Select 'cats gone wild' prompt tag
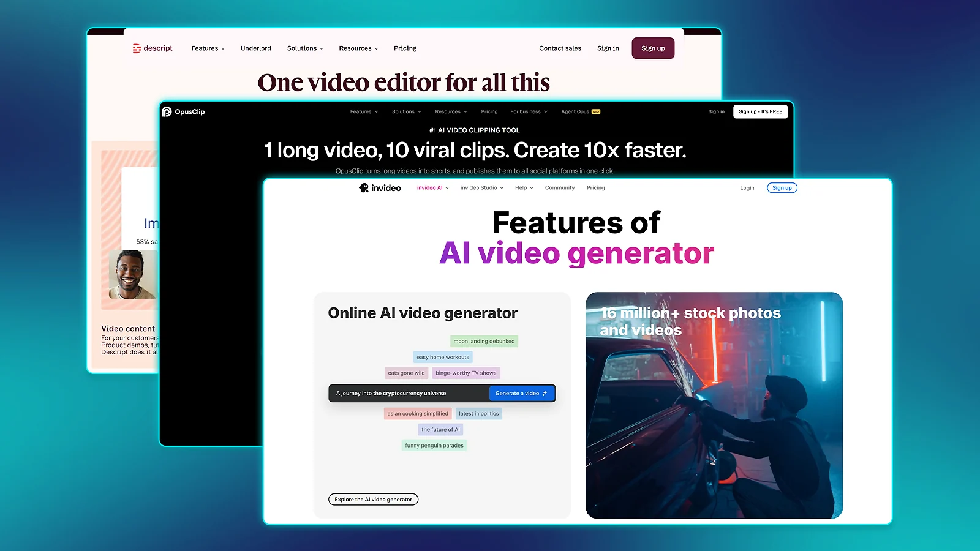The width and height of the screenshot is (980, 551). (406, 373)
